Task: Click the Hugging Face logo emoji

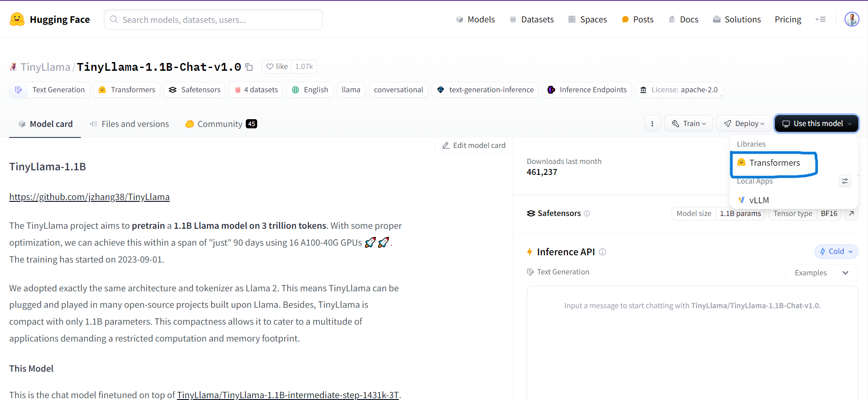Action: tap(17, 19)
